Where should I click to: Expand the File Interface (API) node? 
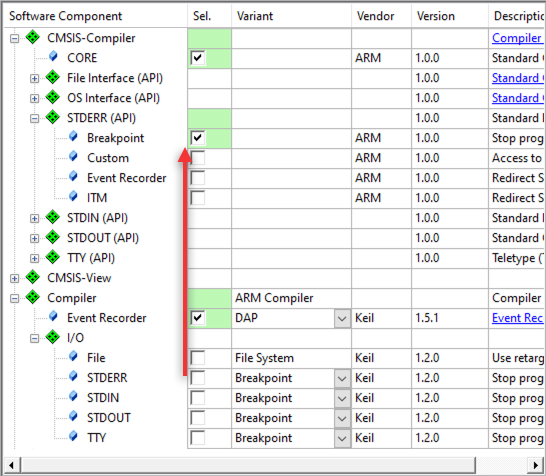coord(34,78)
